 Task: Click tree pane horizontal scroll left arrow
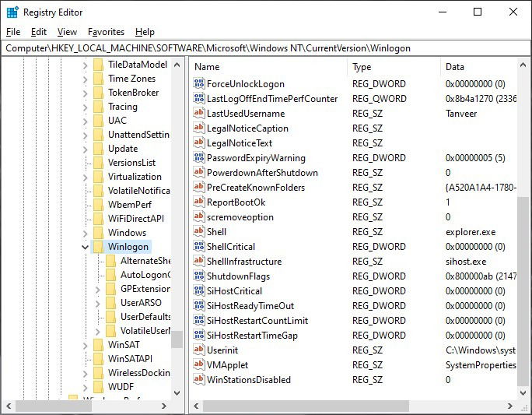[x=9, y=406]
